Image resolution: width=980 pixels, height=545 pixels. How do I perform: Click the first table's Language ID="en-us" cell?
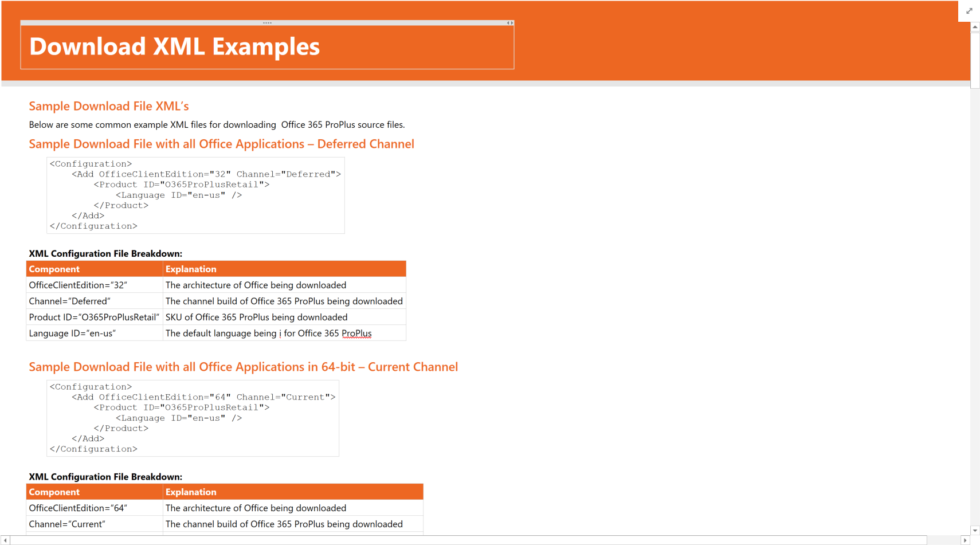95,333
